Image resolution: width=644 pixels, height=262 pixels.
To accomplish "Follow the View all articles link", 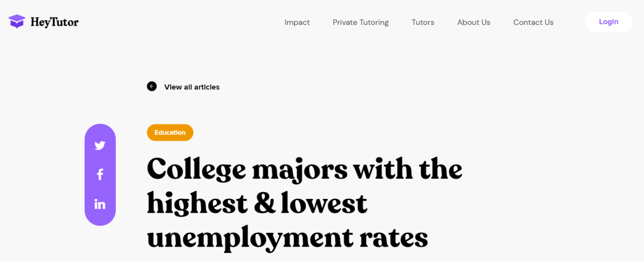I will (x=191, y=87).
